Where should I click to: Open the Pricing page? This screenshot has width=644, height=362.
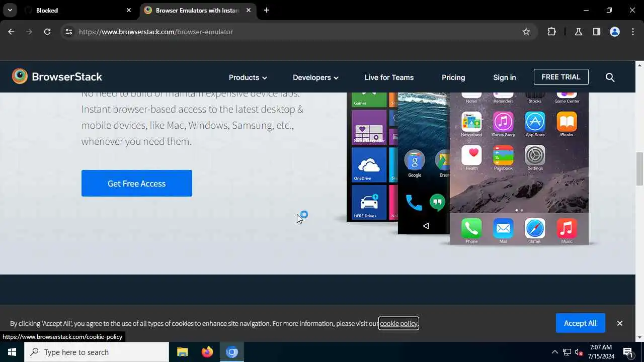tap(453, 77)
